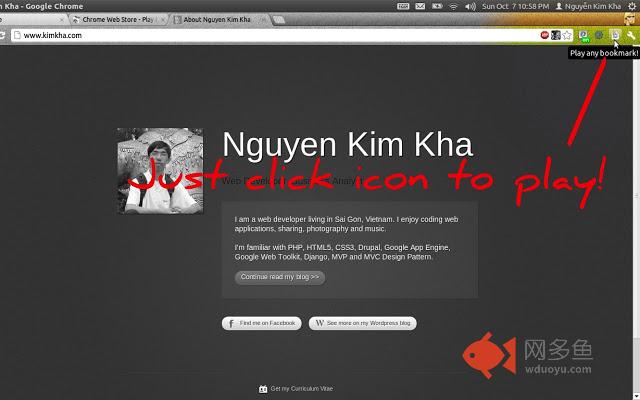640x400 pixels.
Task: Click the extension icon with green 'on' badge
Action: [584, 36]
